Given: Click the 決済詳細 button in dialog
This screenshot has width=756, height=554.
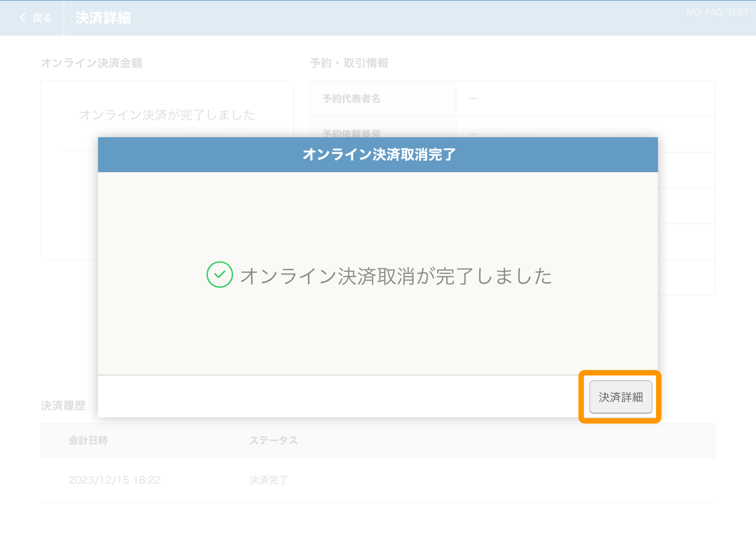Looking at the screenshot, I should click(x=620, y=397).
